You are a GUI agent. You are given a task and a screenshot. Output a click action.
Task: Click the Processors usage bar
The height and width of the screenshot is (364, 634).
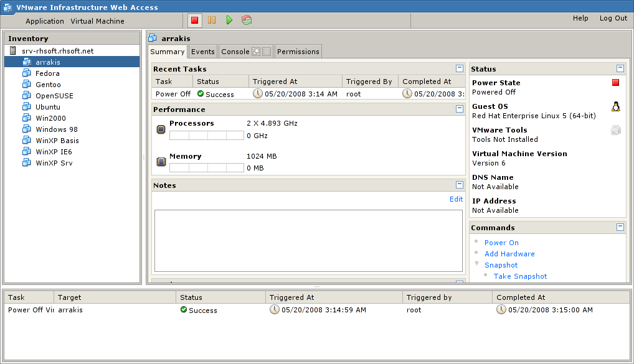[x=207, y=136]
